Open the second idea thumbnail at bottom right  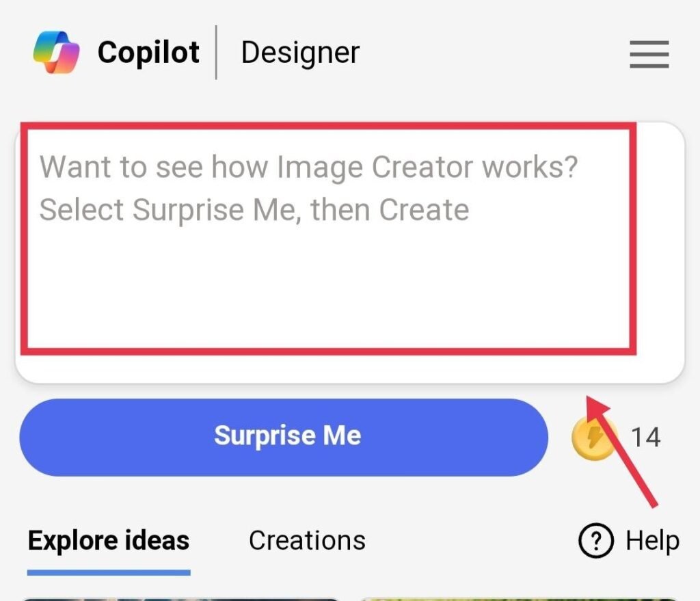(x=520, y=598)
